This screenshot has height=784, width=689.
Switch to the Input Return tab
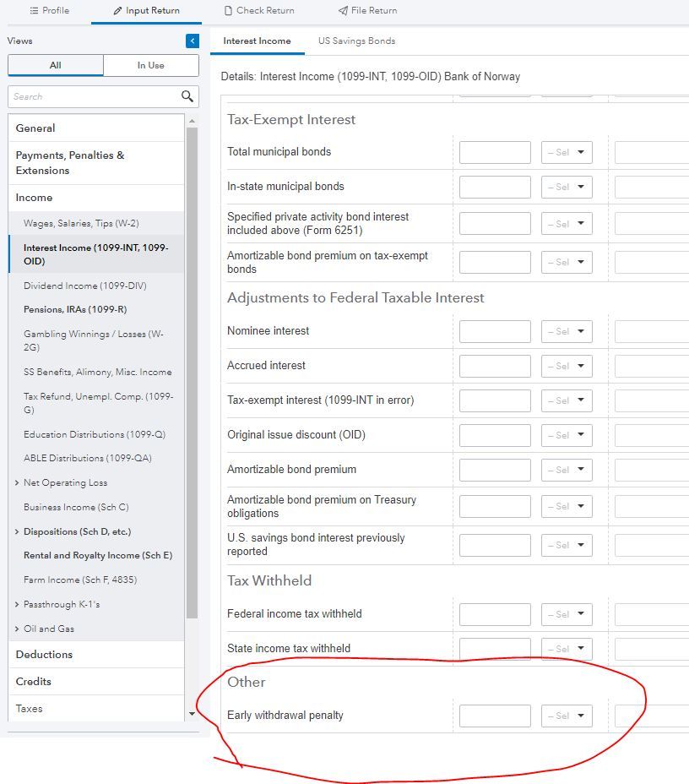click(145, 11)
